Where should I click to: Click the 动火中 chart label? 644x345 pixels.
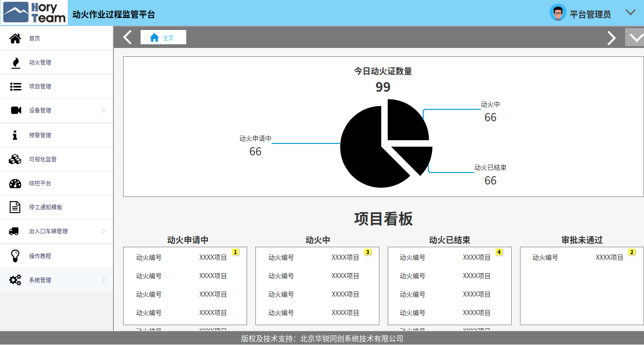490,105
